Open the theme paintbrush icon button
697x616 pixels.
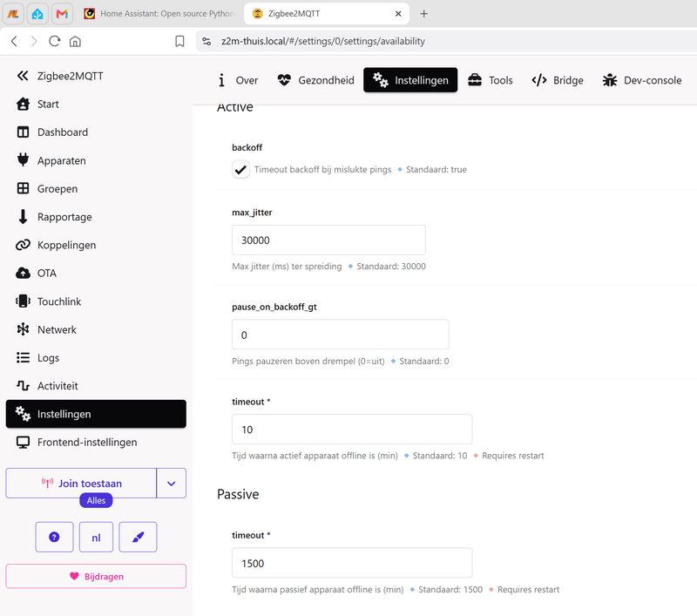[138, 537]
